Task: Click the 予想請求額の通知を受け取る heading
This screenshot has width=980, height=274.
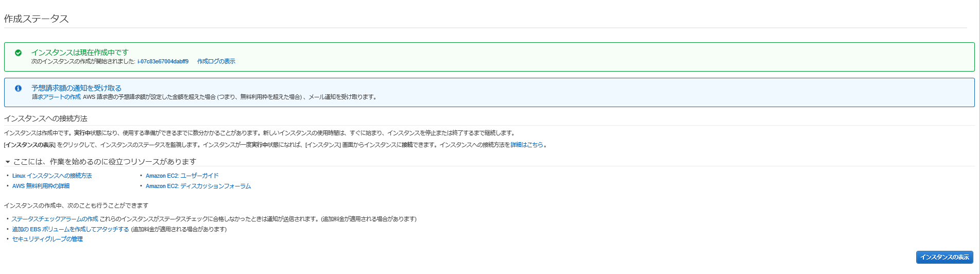Action: tap(77, 88)
